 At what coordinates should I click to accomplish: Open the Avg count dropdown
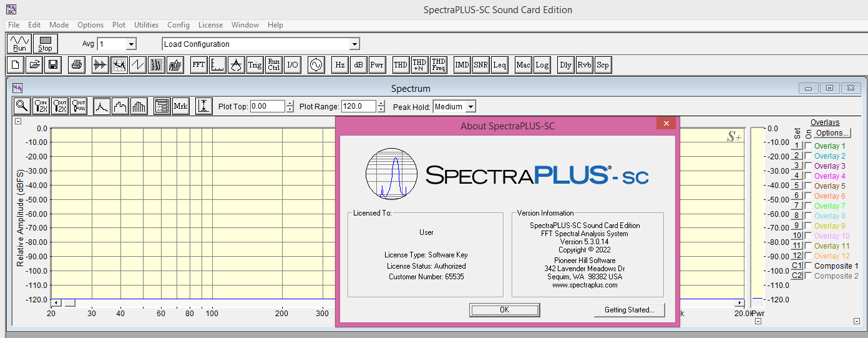point(131,44)
